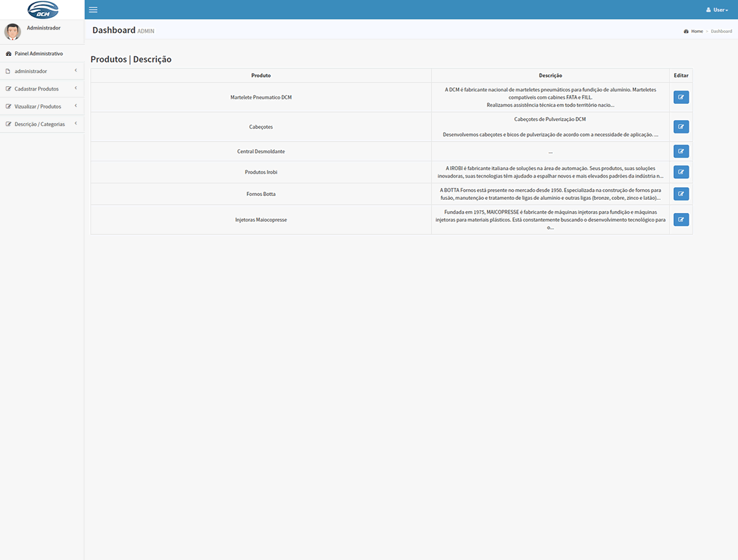Click the Dashboard breadcrumb
The width and height of the screenshot is (738, 560).
coord(721,31)
